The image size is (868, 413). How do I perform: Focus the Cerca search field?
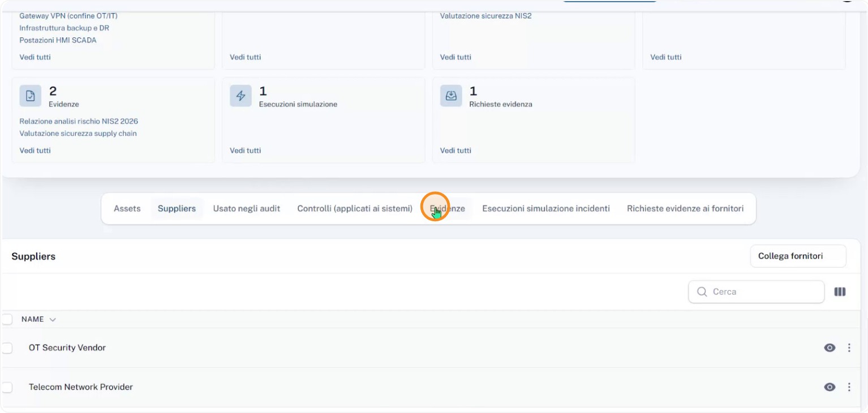(756, 292)
